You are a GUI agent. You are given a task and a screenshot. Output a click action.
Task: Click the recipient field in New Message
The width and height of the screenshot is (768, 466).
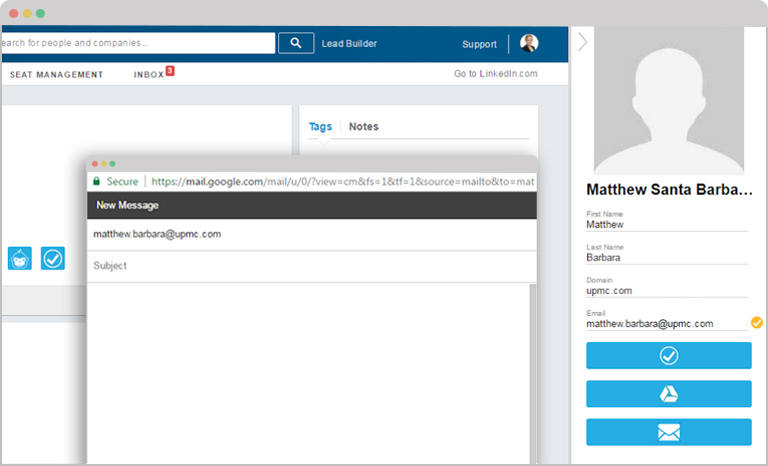(x=312, y=234)
